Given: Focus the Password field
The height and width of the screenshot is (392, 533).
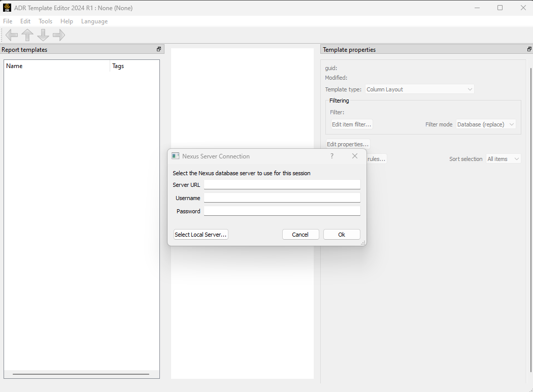Looking at the screenshot, I should coord(282,211).
